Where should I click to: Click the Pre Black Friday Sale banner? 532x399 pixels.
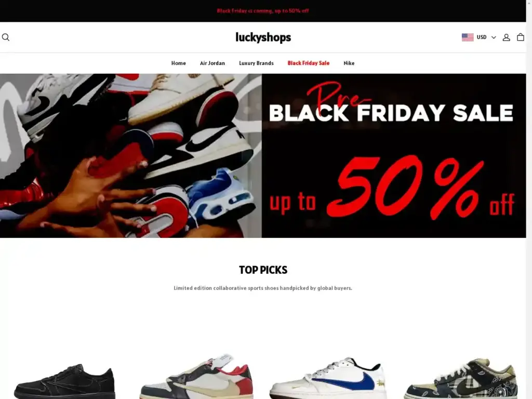tap(394, 156)
